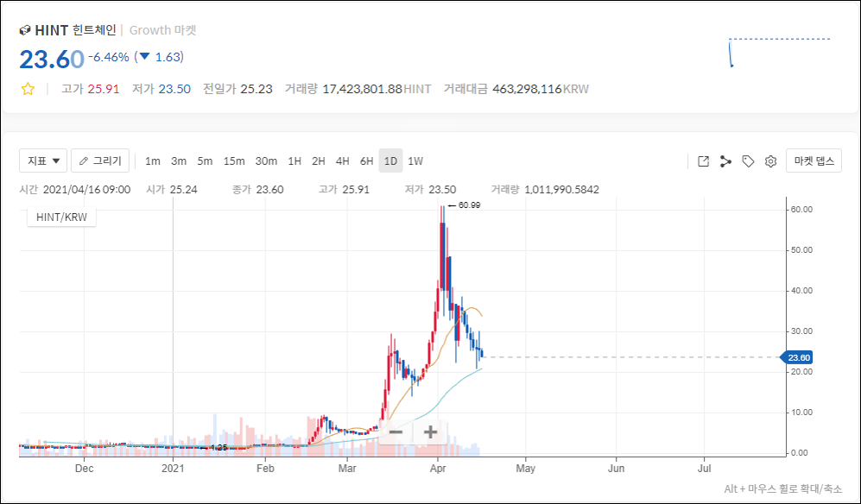Open chart in a new window
Viewport: 861px width, 504px height.
pyautogui.click(x=703, y=161)
